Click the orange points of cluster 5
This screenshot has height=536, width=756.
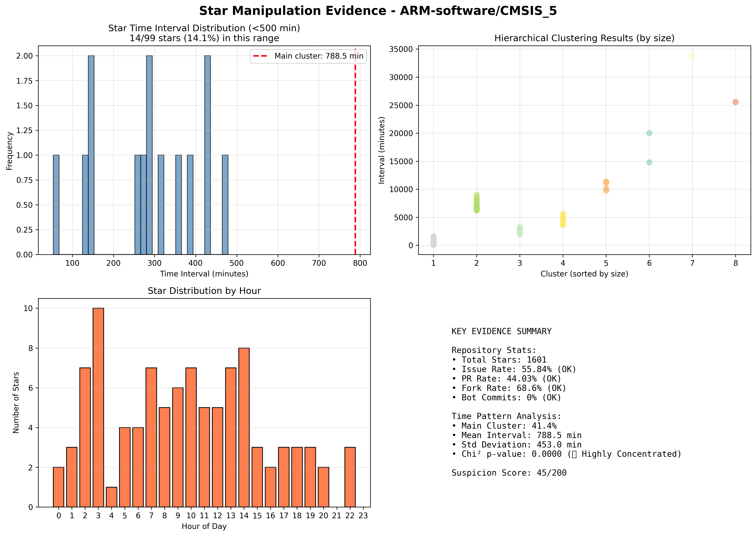(x=606, y=186)
